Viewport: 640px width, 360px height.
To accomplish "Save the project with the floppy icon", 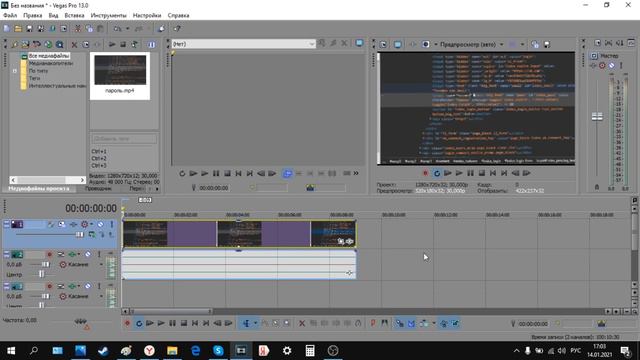I will point(29,29).
